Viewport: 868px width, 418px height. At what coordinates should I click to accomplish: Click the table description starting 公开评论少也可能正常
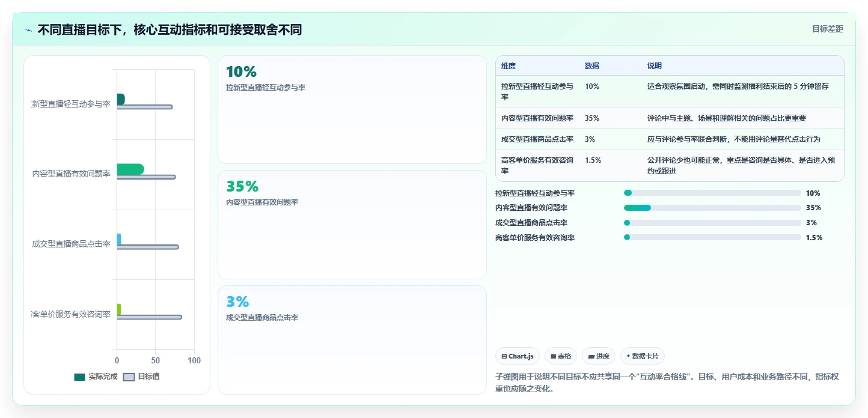(x=741, y=165)
